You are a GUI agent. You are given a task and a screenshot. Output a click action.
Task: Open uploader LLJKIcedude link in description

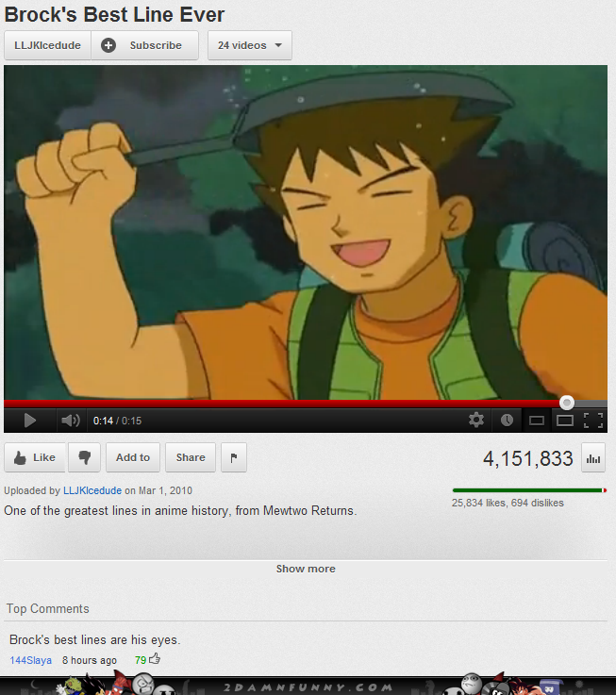(92, 490)
